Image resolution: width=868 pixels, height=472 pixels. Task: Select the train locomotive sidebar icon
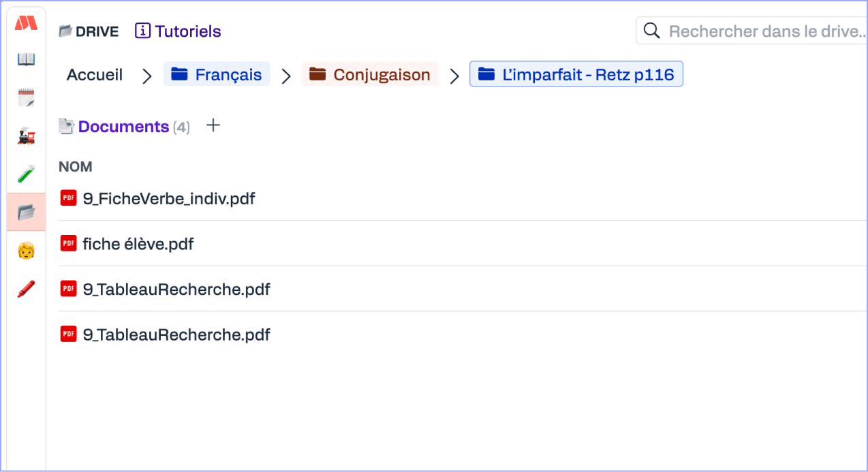click(27, 136)
